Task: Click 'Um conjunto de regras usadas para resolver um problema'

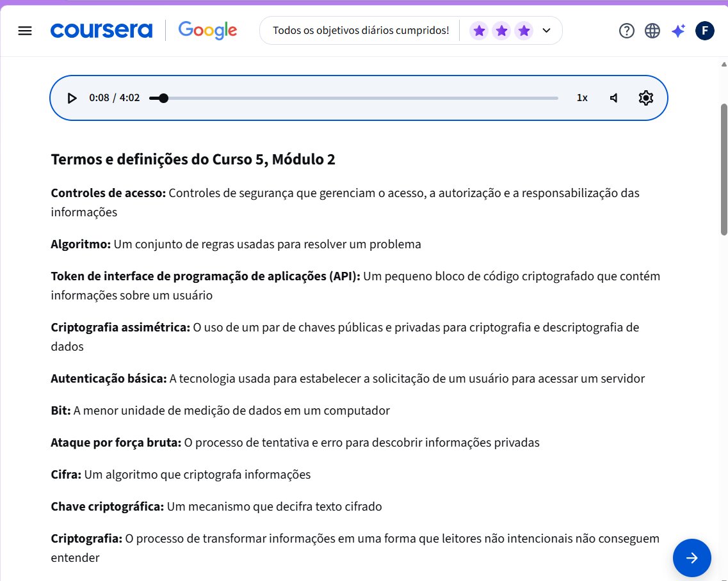Action: point(268,244)
